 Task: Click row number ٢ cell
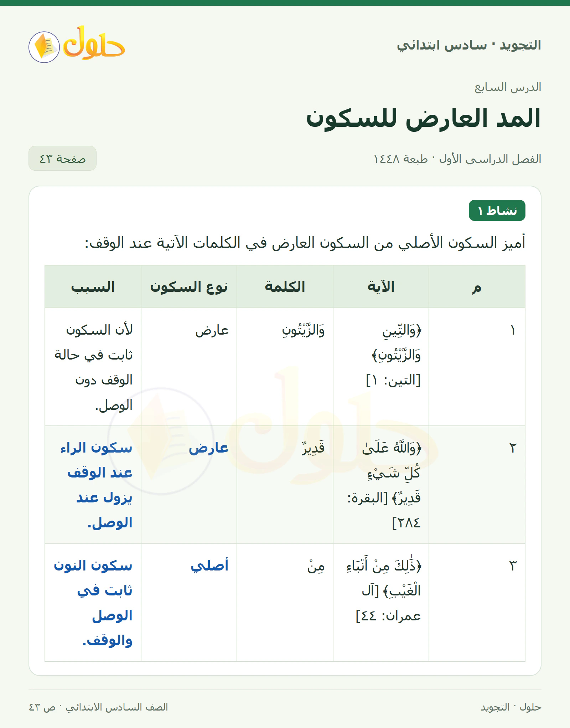pos(477,485)
